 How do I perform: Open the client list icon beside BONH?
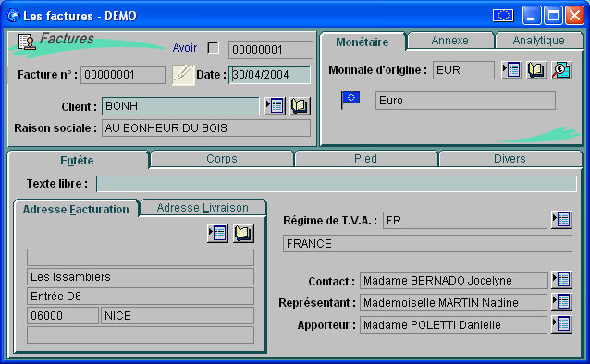coord(275,106)
